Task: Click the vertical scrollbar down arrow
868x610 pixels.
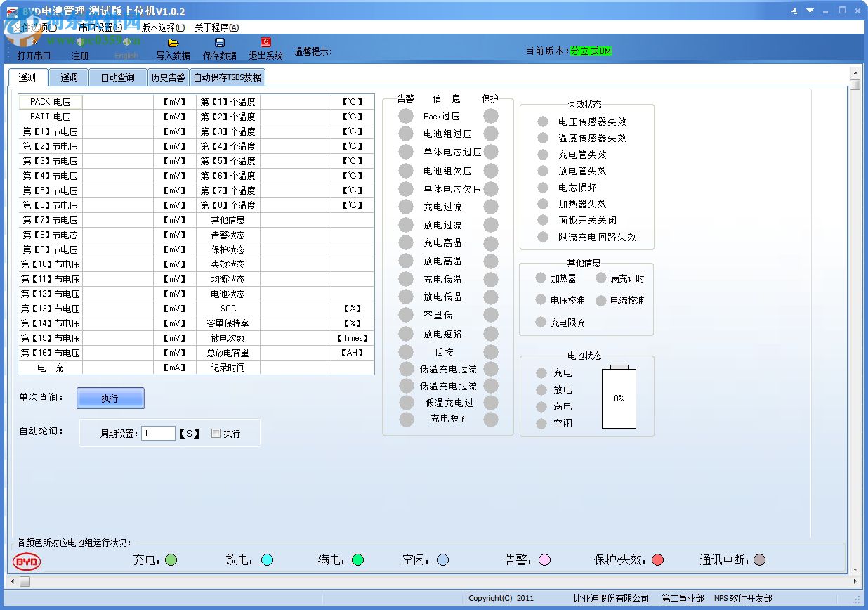Action: (x=857, y=569)
